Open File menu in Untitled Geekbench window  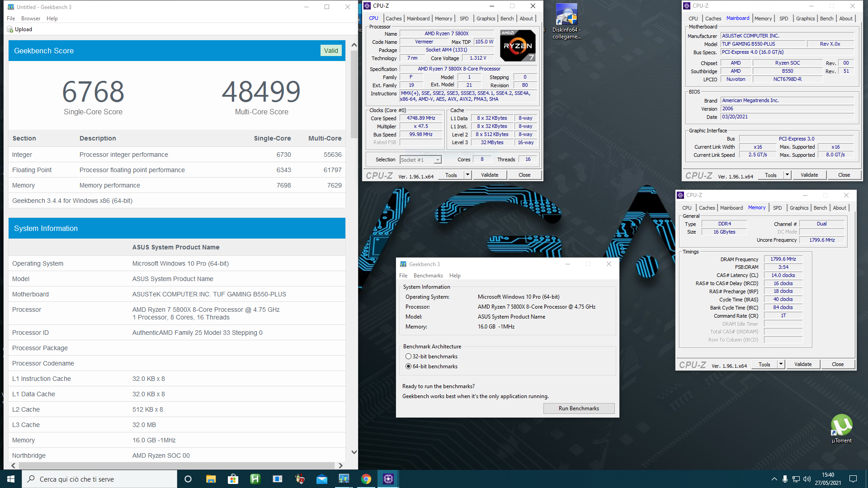tap(11, 19)
